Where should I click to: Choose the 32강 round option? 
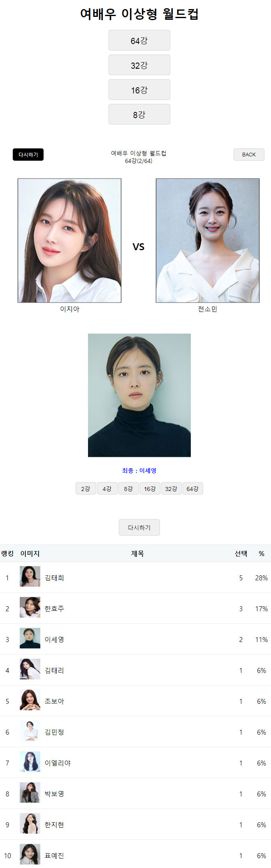coord(139,65)
